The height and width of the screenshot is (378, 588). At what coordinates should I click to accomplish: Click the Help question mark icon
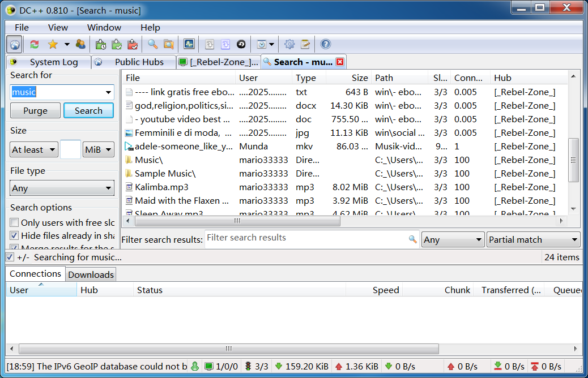click(325, 44)
